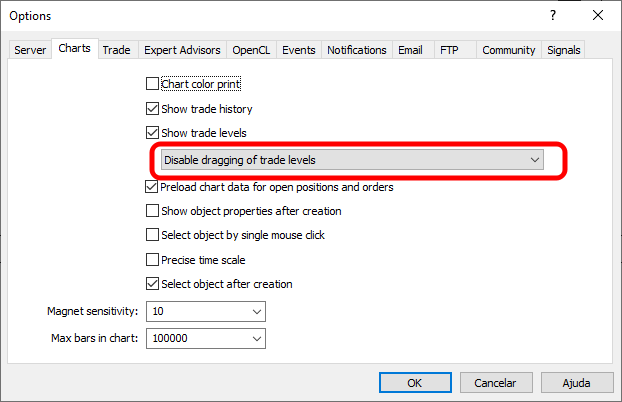This screenshot has height=402, width=622.
Task: Select the Signals tab
Action: coord(563,50)
